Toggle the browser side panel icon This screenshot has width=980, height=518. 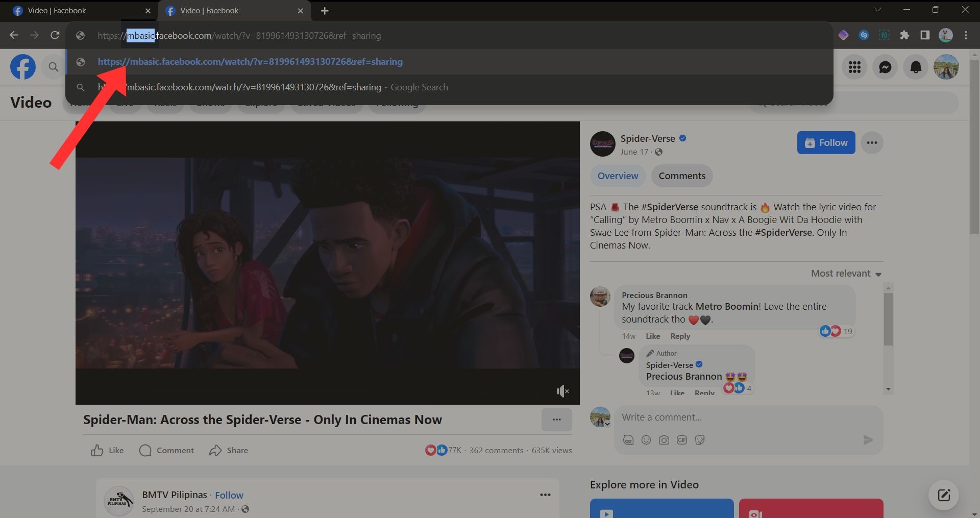pos(925,35)
